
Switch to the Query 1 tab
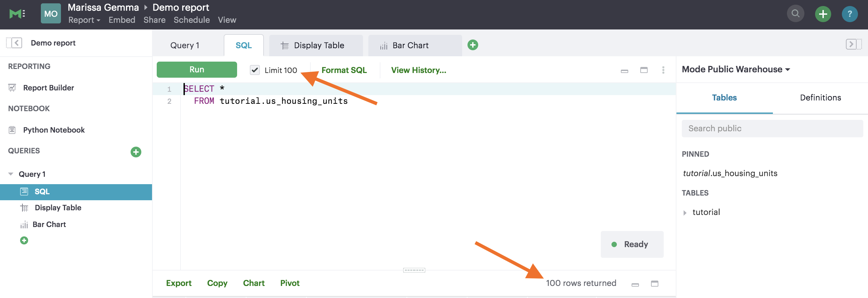[185, 46]
